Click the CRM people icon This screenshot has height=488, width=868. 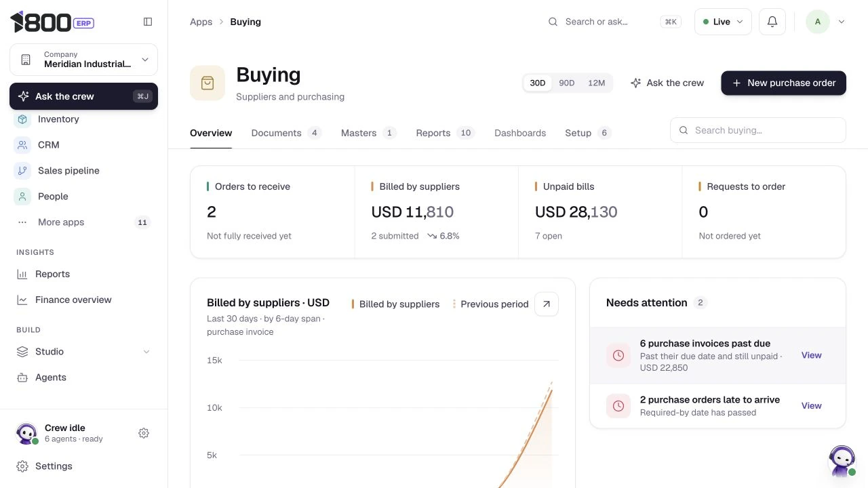[x=22, y=145]
